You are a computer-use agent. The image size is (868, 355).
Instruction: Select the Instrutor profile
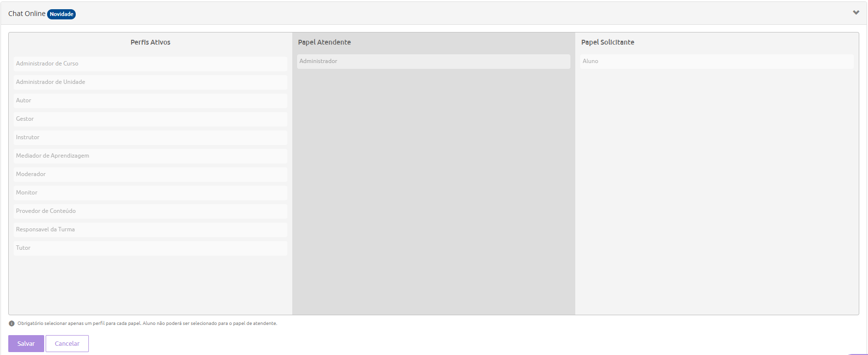click(x=150, y=137)
